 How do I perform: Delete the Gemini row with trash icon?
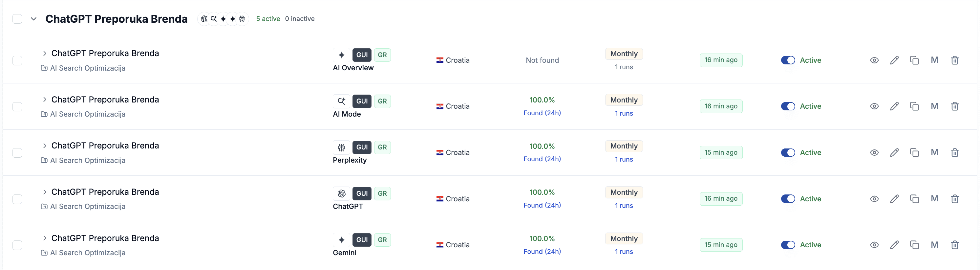tap(954, 245)
